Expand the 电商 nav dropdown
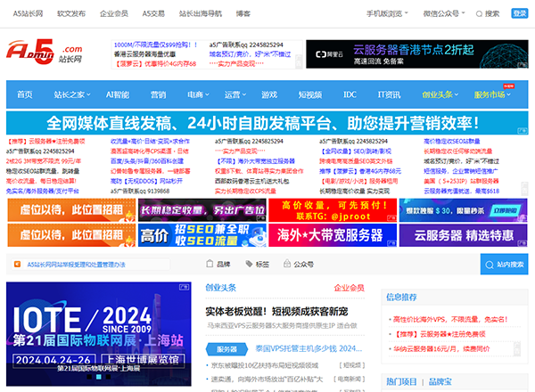The image size is (535, 392). coord(198,94)
